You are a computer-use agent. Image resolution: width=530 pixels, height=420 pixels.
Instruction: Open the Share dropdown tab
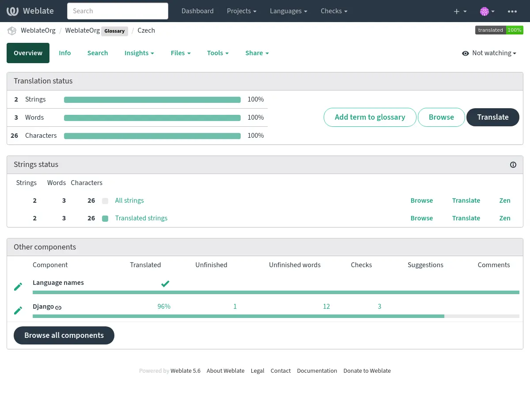click(257, 53)
